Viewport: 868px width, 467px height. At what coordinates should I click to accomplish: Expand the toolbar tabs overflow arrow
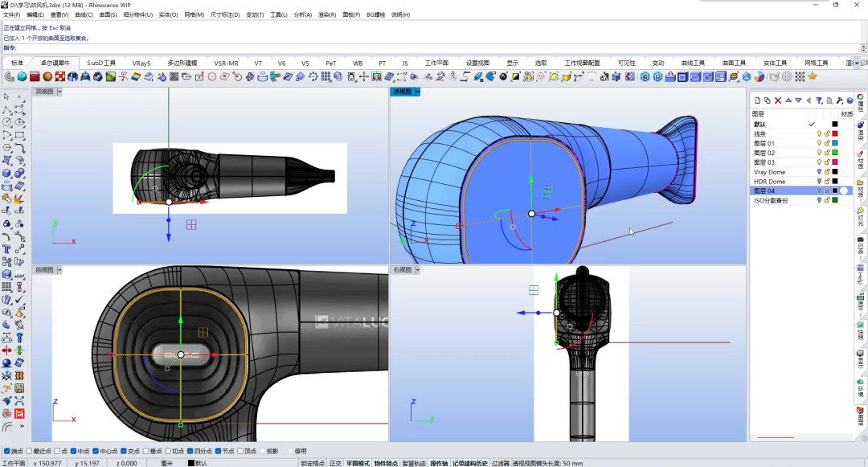click(x=857, y=63)
